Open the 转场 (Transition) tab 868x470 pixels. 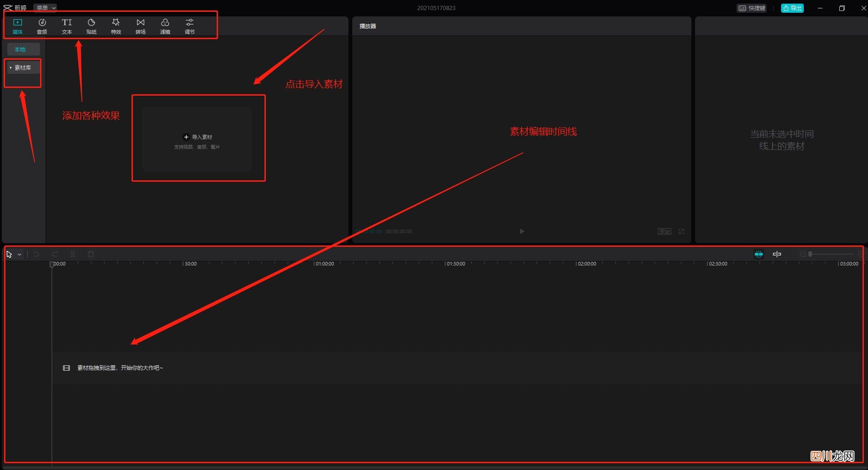[141, 26]
